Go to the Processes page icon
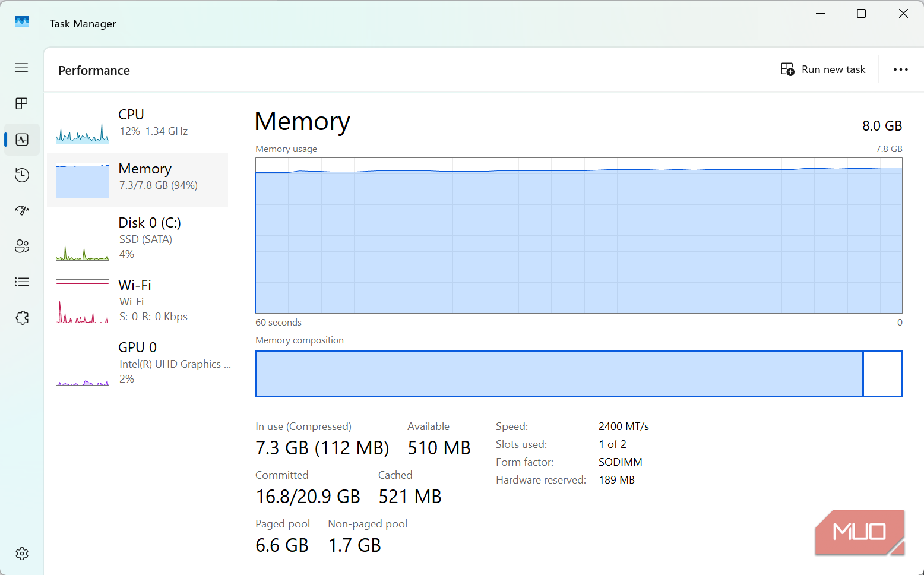 [21, 103]
